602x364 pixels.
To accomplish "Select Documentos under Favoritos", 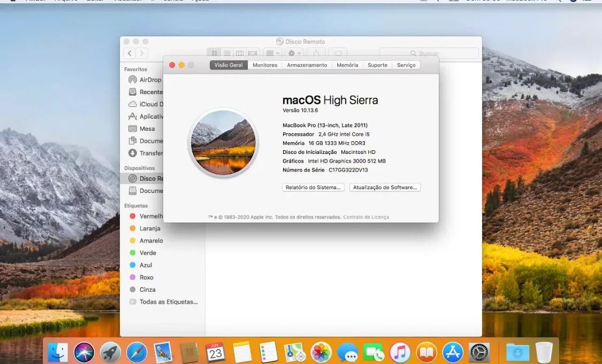I will [x=145, y=141].
